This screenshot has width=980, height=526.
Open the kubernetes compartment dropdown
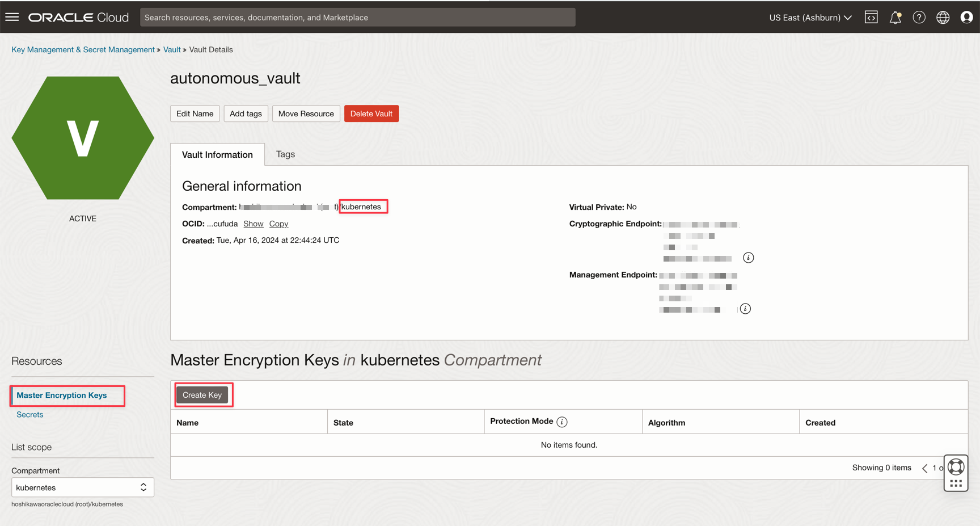pos(83,487)
